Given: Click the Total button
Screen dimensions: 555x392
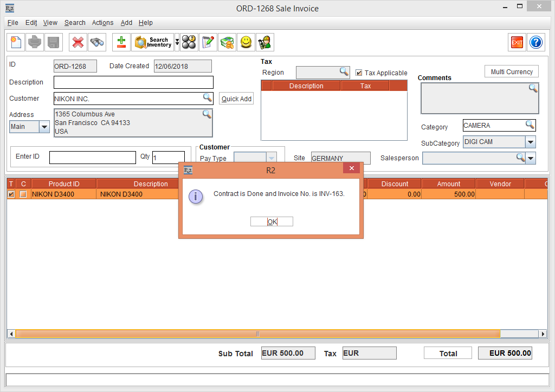Looking at the screenshot, I should click(448, 353).
